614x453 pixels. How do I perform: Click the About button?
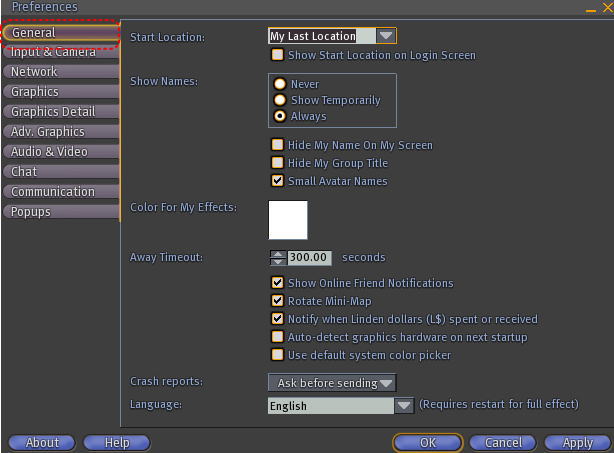(42, 443)
